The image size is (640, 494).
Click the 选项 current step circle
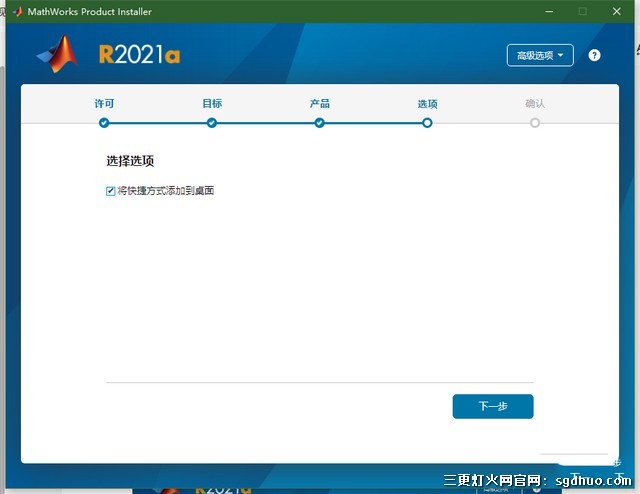pos(427,122)
